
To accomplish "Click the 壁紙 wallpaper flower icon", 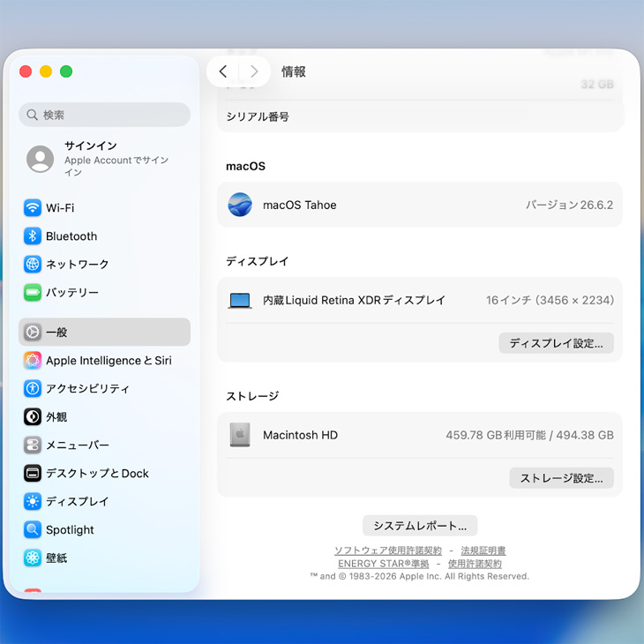I will coord(33,558).
